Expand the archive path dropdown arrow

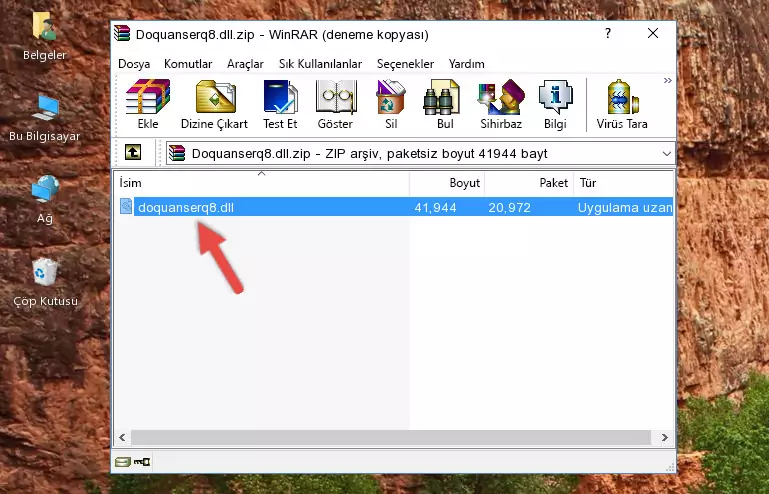666,154
